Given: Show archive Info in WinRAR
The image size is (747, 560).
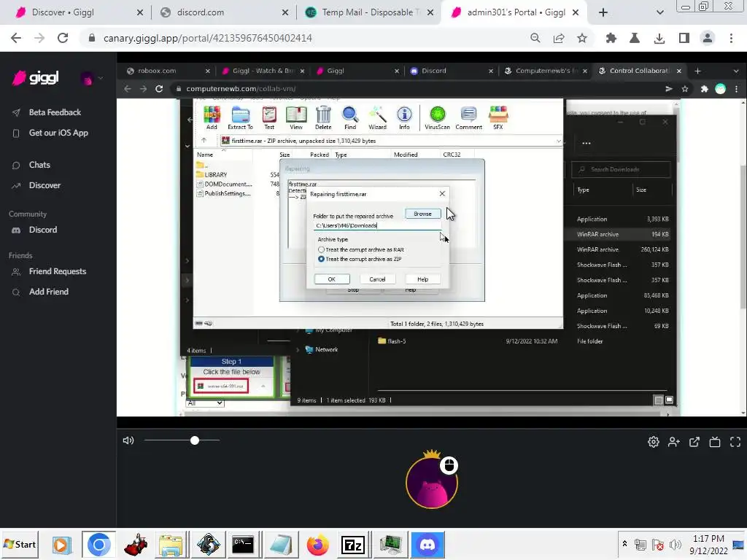Looking at the screenshot, I should (x=404, y=117).
